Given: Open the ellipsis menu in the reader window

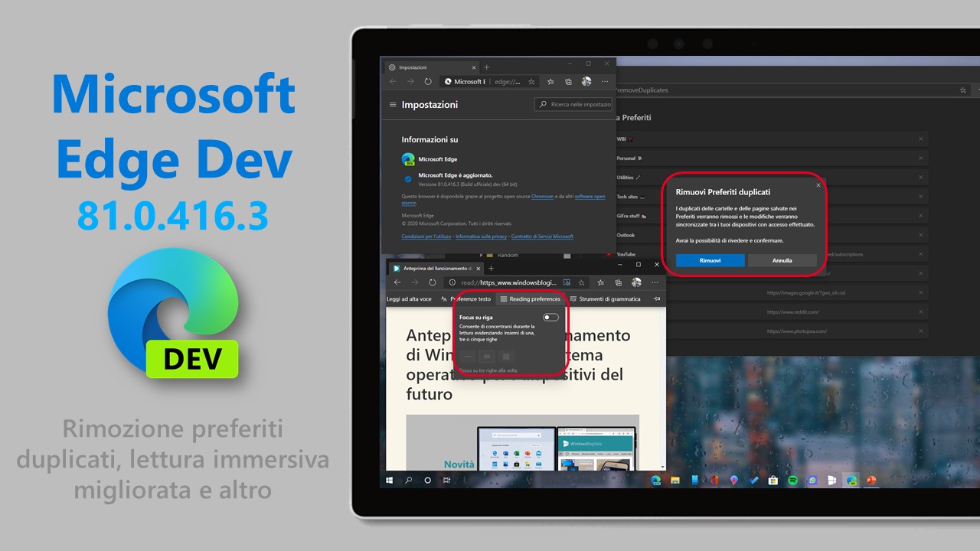Looking at the screenshot, I should click(654, 282).
